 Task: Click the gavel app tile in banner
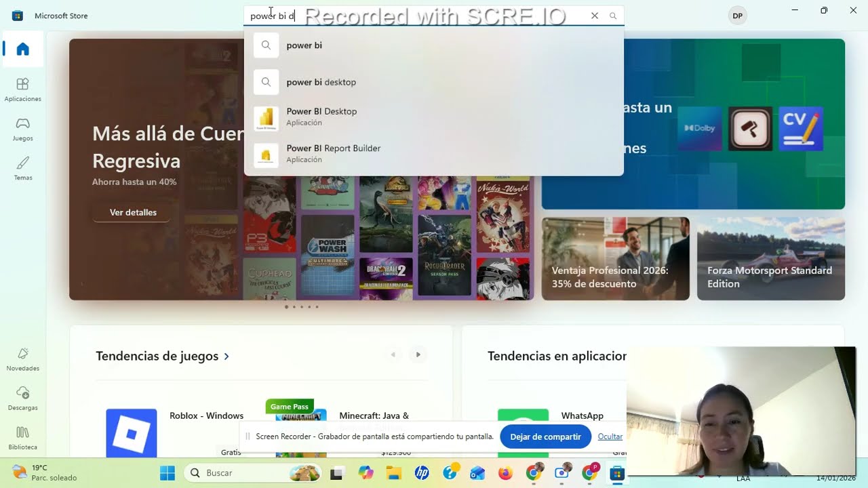[751, 128]
